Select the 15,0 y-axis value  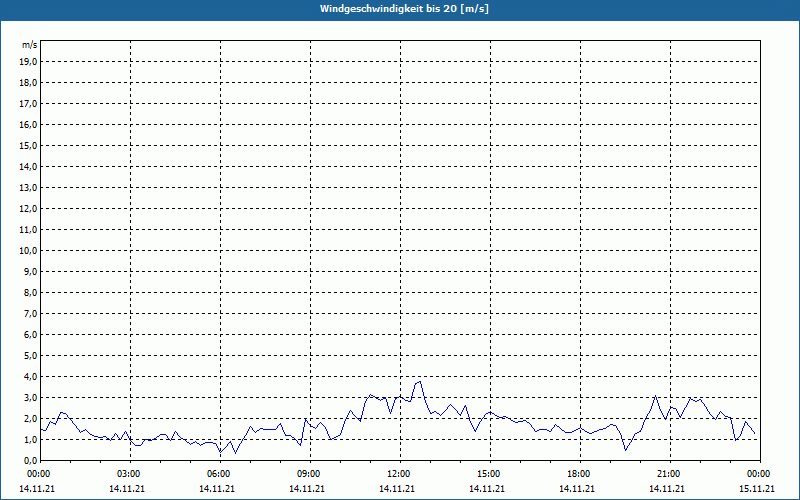point(29,145)
